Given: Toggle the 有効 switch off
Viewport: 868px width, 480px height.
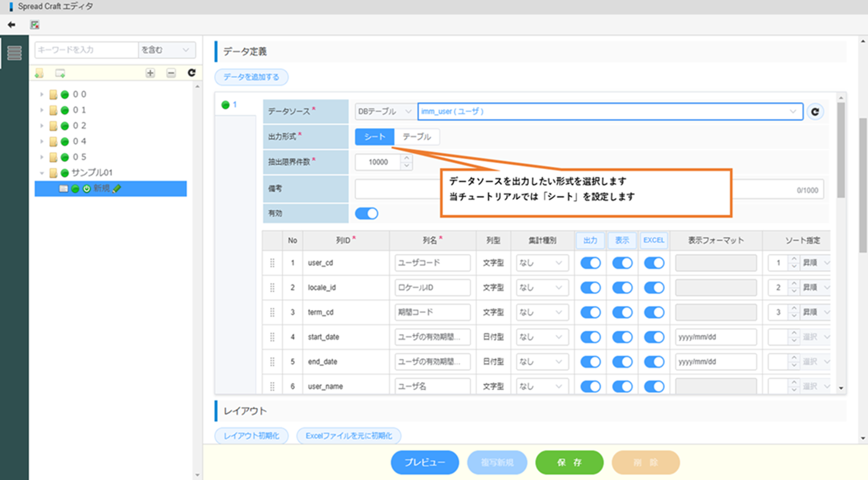Looking at the screenshot, I should (x=366, y=213).
